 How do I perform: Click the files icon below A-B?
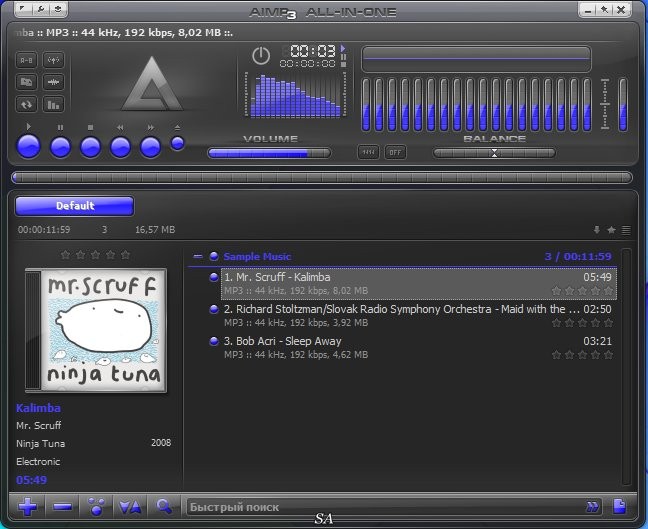[x=26, y=82]
